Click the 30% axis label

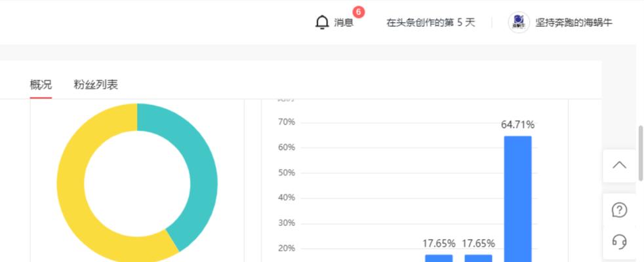coord(287,223)
